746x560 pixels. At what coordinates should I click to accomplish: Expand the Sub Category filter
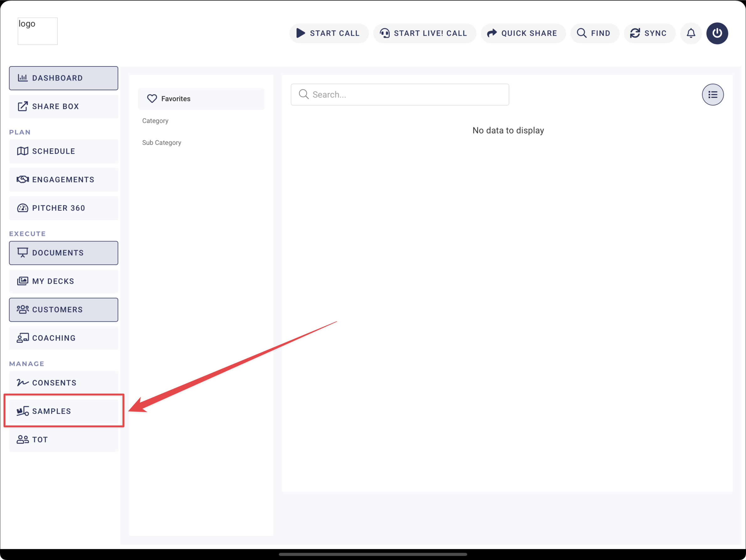point(161,142)
